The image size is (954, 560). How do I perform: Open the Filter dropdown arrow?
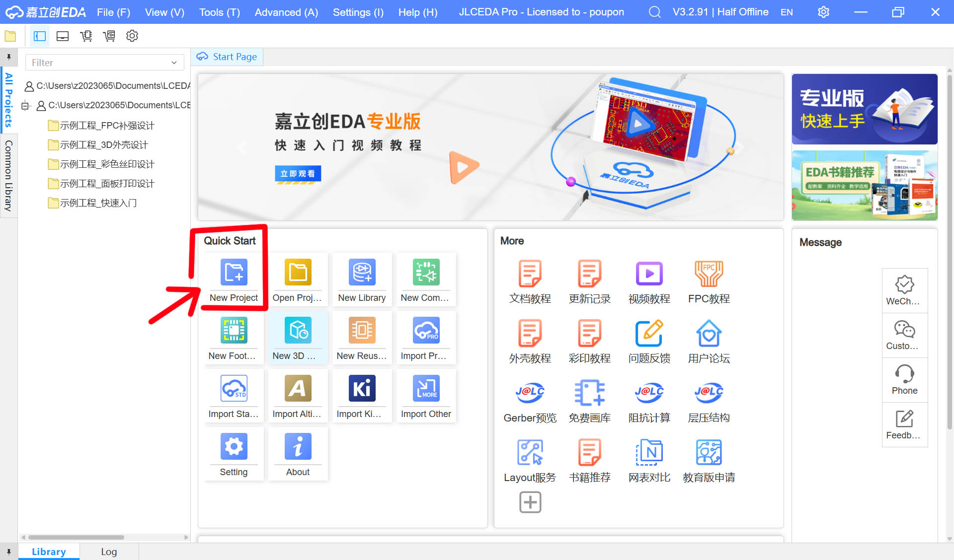click(x=174, y=63)
